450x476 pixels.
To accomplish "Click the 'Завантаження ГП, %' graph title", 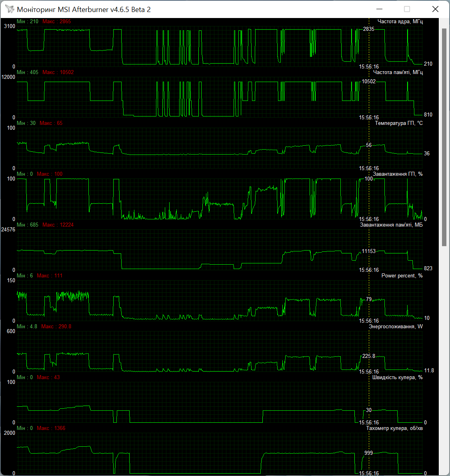I will (398, 174).
